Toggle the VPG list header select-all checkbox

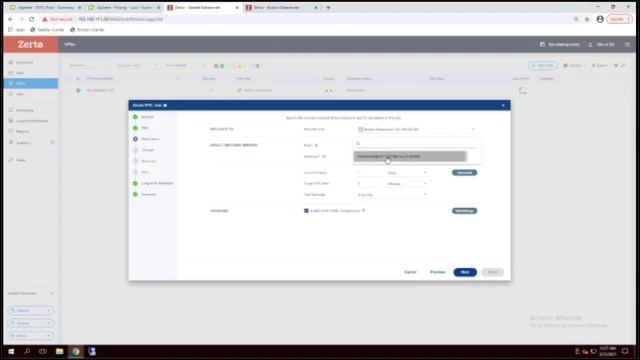coord(68,78)
